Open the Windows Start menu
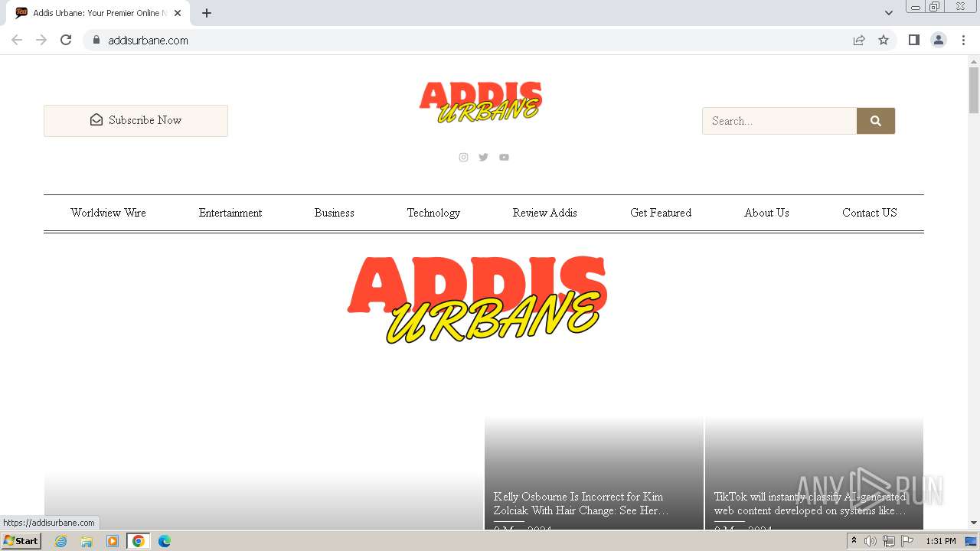Viewport: 980px width, 551px height. pos(21,541)
